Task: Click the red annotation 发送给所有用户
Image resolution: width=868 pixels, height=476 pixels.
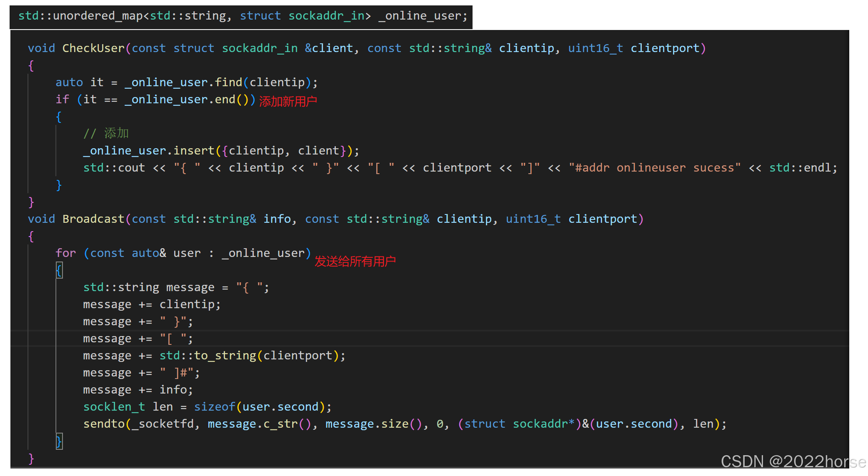Action: (355, 262)
